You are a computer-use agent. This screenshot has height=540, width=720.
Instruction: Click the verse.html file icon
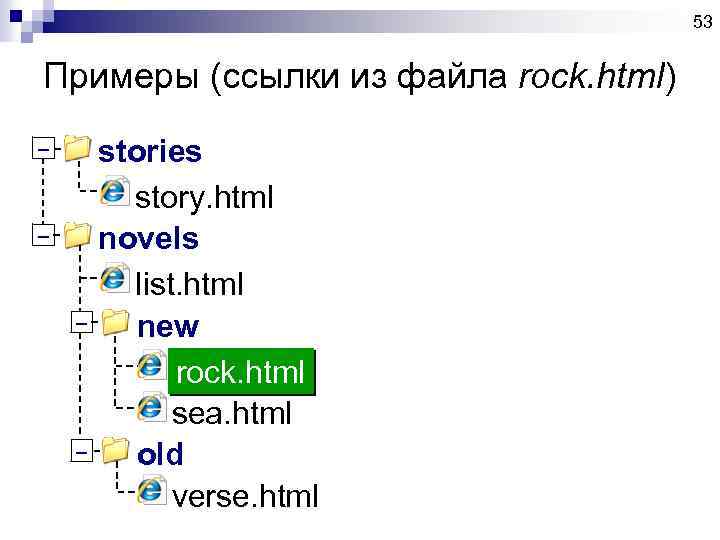(152, 490)
